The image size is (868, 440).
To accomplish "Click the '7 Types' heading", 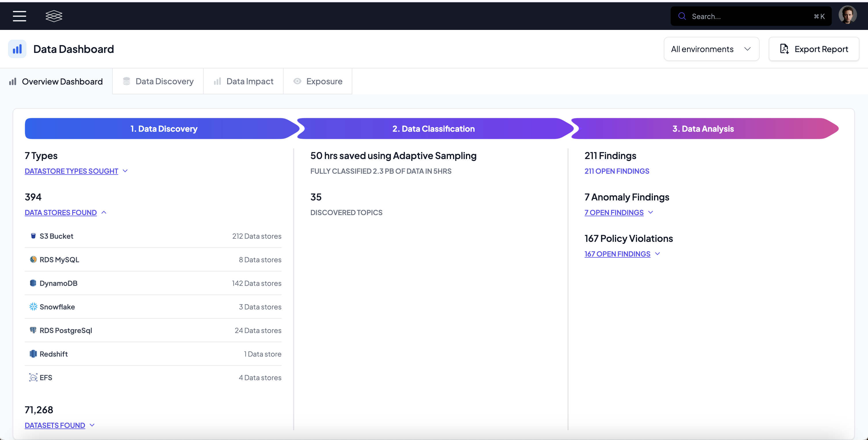I will (x=41, y=156).
